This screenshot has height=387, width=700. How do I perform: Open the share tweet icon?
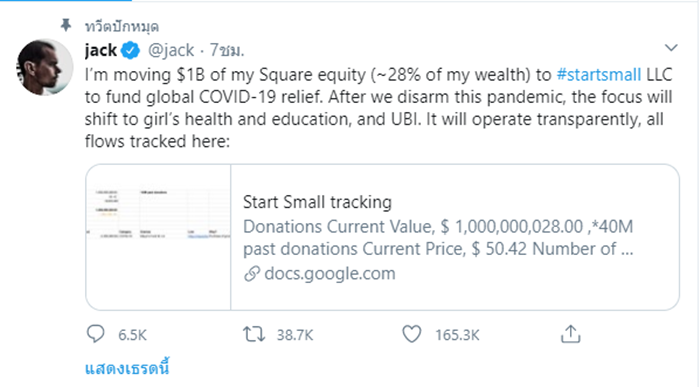[x=571, y=334]
